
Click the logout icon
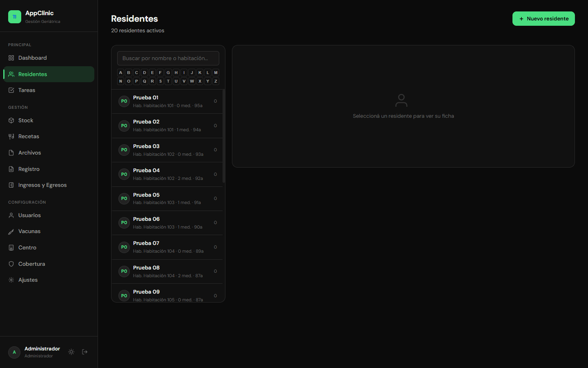(85, 352)
